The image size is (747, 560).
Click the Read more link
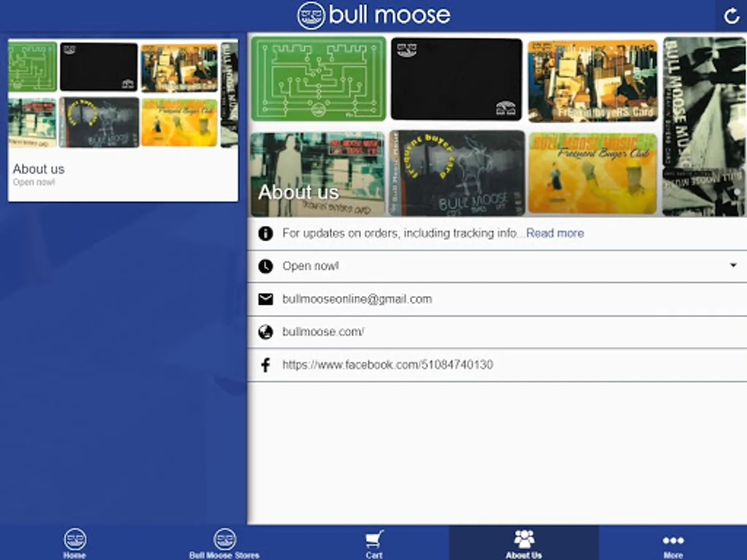coord(555,233)
